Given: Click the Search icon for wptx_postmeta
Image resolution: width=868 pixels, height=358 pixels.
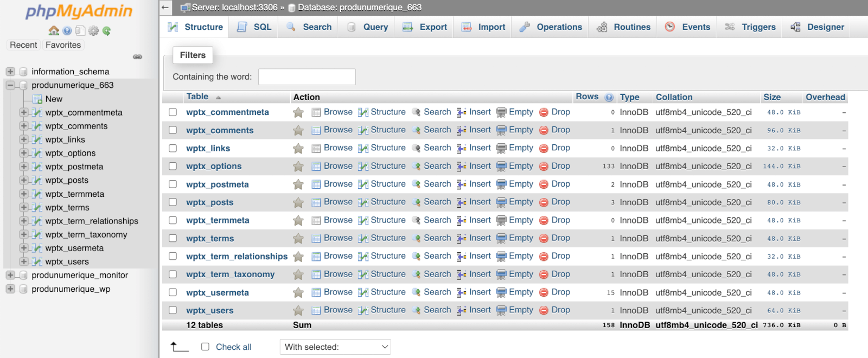Looking at the screenshot, I should pyautogui.click(x=416, y=184).
